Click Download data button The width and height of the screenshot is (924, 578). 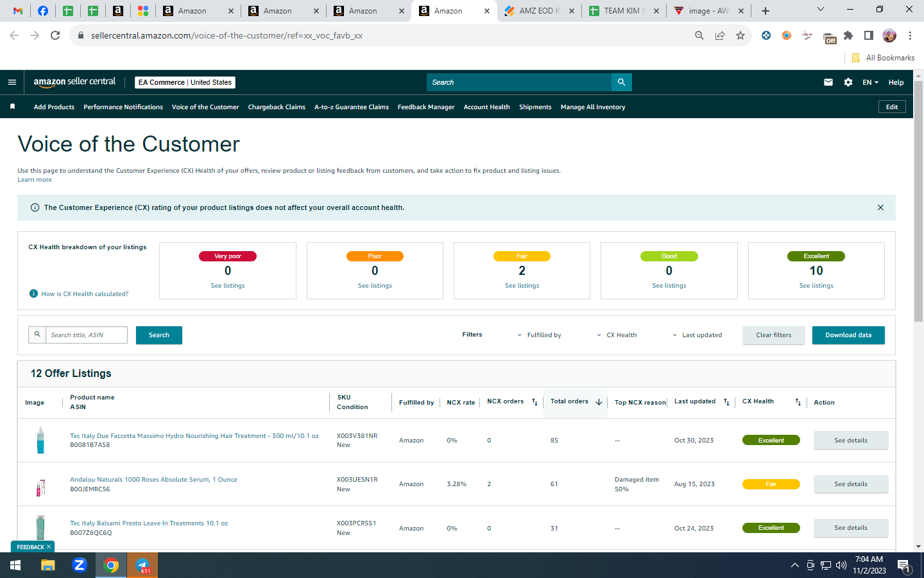(848, 335)
